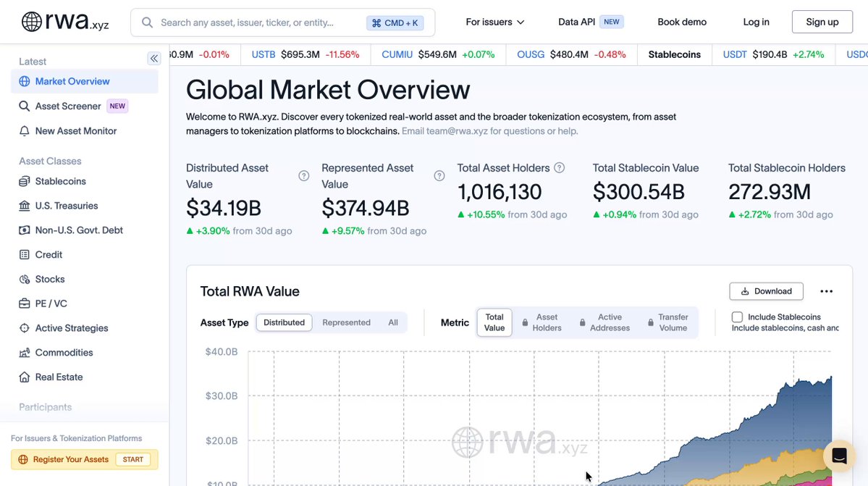Viewport: 868px width, 486px height.
Task: Click the Non-U.S. Govt. Debt icon
Action: click(25, 230)
